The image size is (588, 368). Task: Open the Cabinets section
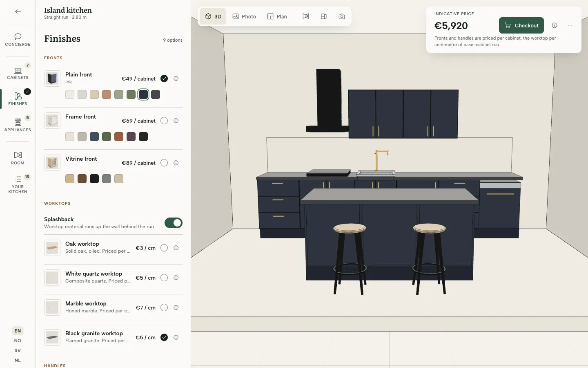(x=18, y=73)
